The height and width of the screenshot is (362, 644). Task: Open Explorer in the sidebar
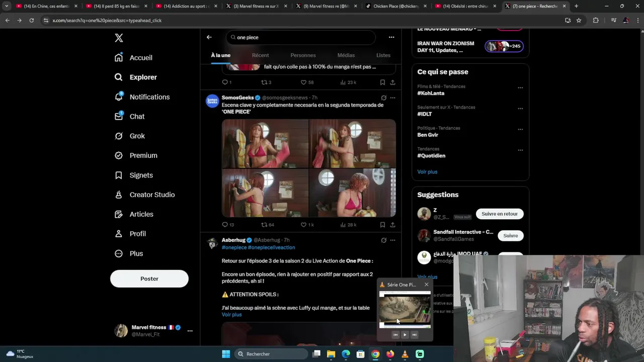tap(136, 77)
